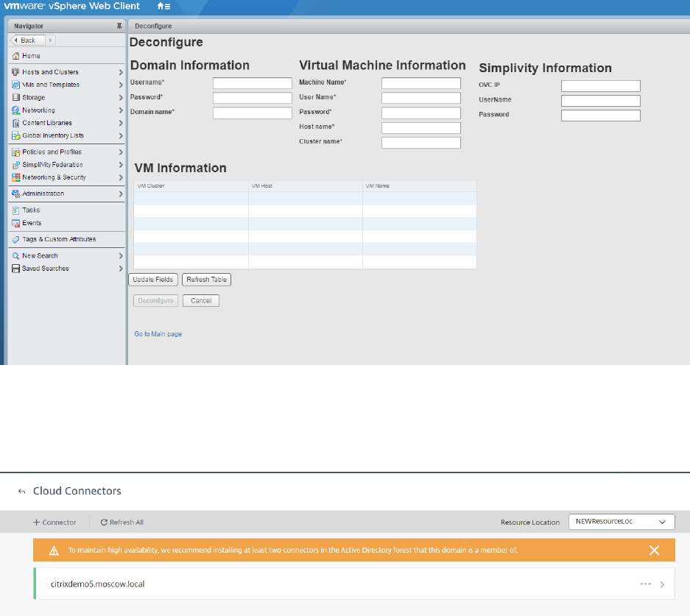Image resolution: width=690 pixels, height=616 pixels.
Task: Follow the Go to Main page link
Action: coord(158,334)
